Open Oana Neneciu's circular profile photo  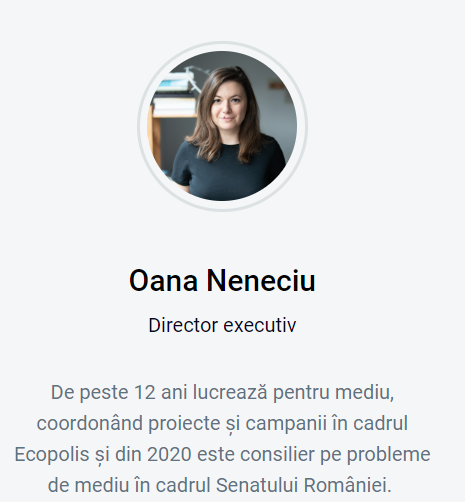(x=222, y=126)
